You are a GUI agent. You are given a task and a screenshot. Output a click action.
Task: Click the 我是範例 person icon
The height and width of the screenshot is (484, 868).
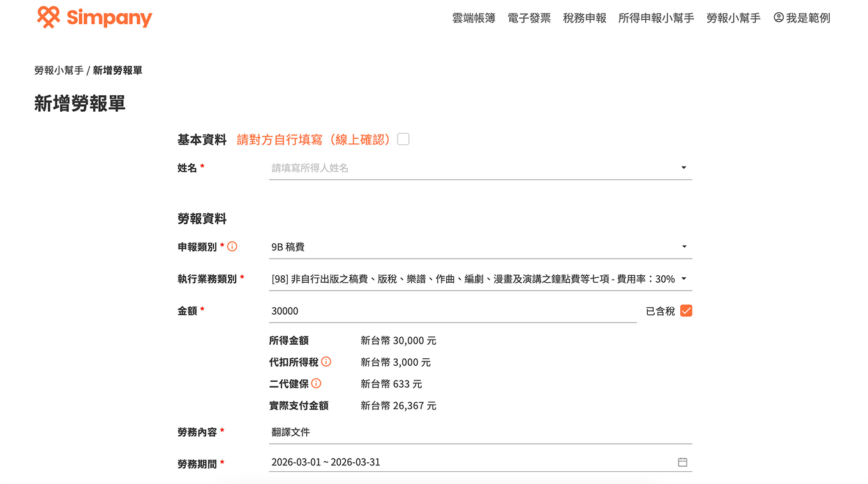[x=777, y=18]
